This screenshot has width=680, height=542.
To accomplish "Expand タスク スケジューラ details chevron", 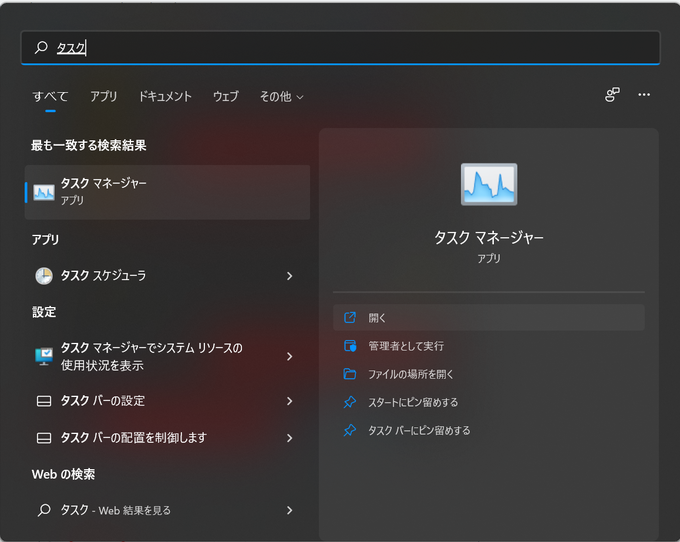I will (289, 276).
